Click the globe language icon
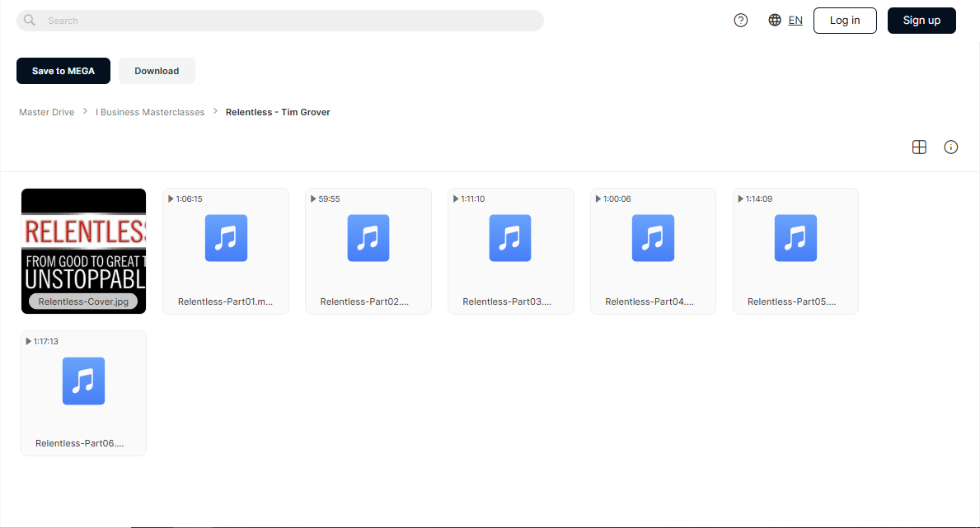Viewport: 980px width, 528px height. pos(775,20)
